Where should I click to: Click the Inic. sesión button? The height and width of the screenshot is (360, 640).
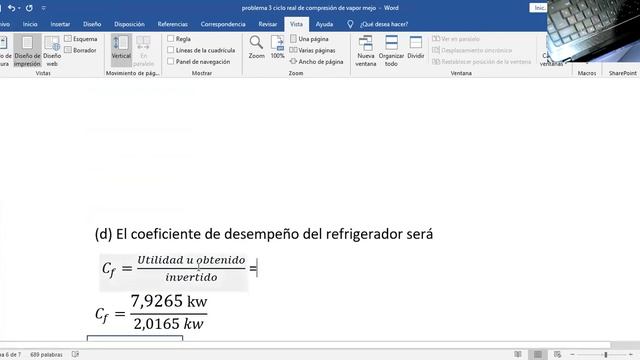click(x=538, y=8)
